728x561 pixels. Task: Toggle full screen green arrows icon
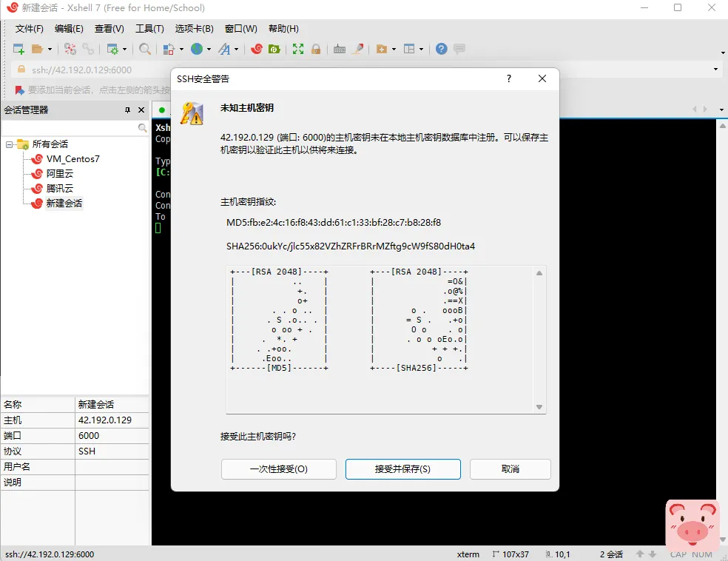point(298,49)
